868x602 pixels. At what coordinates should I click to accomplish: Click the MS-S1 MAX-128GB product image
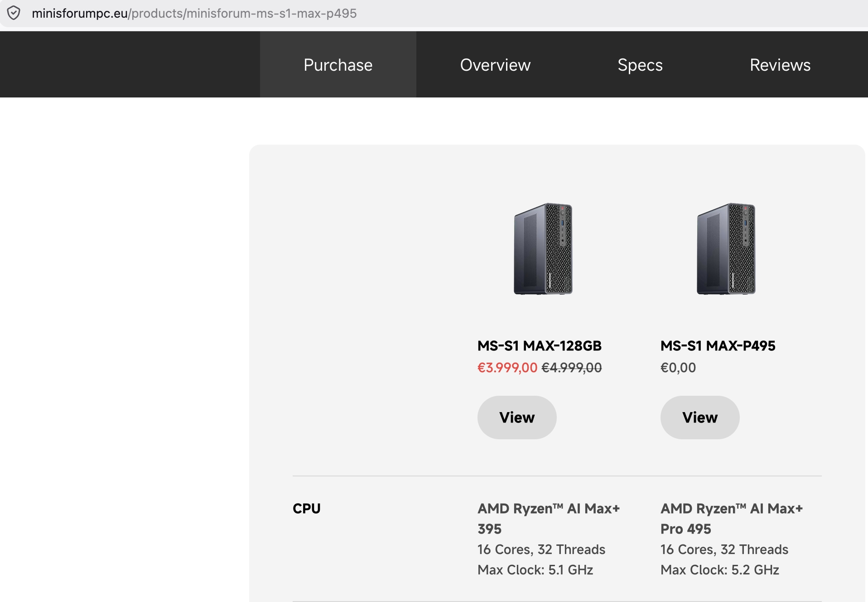(x=543, y=248)
